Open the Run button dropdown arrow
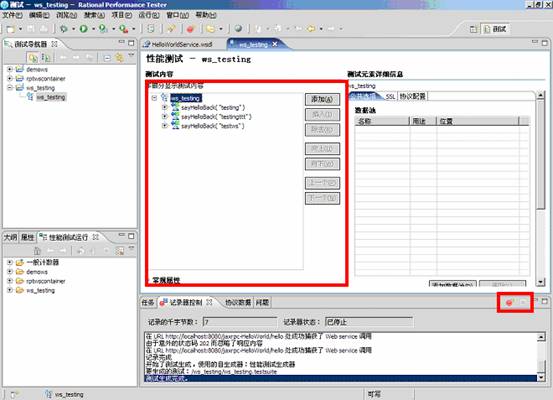This screenshot has width=553, height=400. (x=93, y=29)
